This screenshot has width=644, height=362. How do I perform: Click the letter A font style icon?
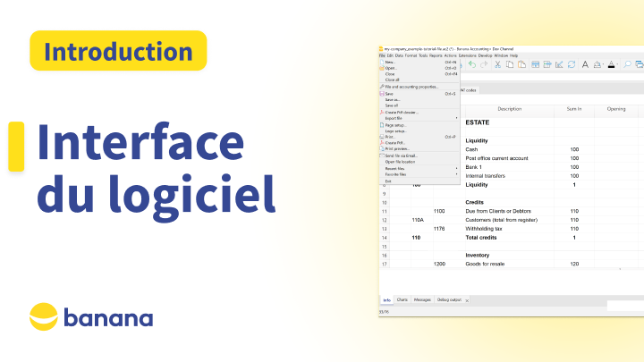[x=585, y=64]
